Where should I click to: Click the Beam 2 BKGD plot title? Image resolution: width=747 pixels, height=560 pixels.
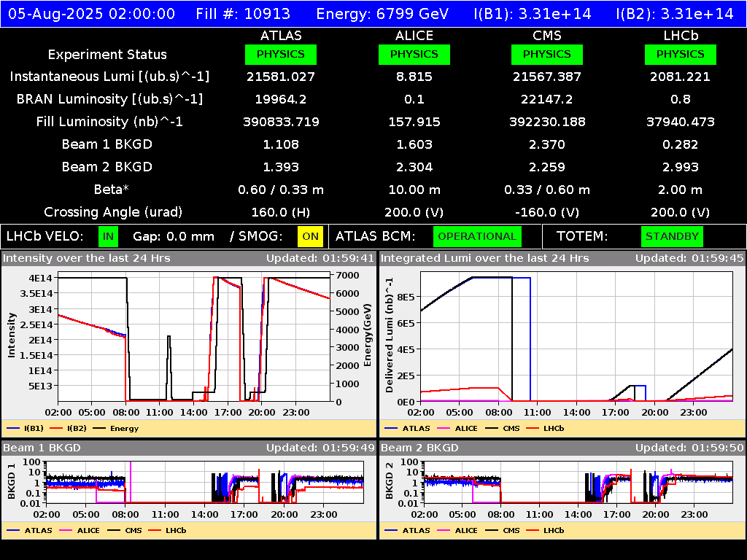[x=419, y=448]
